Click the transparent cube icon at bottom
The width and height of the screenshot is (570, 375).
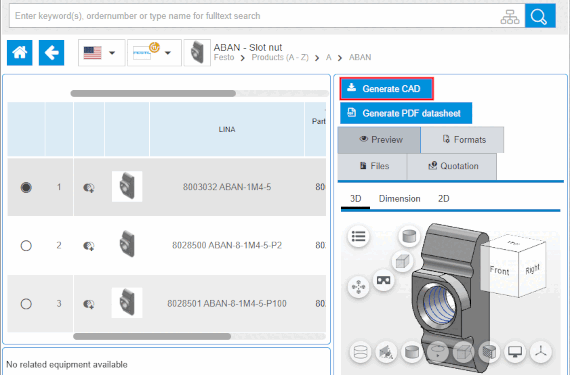(x=463, y=352)
